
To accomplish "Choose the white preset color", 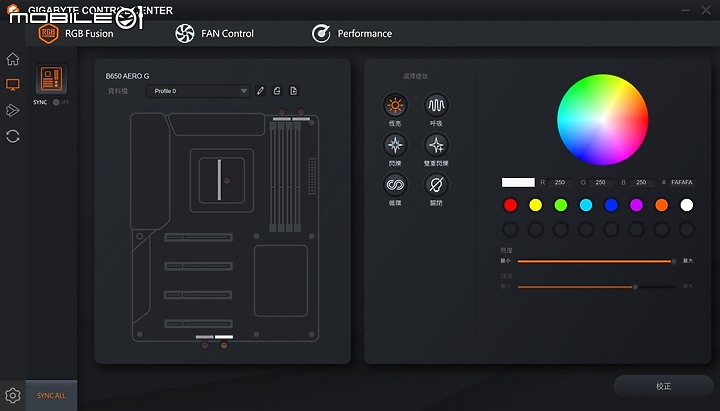I will point(686,205).
